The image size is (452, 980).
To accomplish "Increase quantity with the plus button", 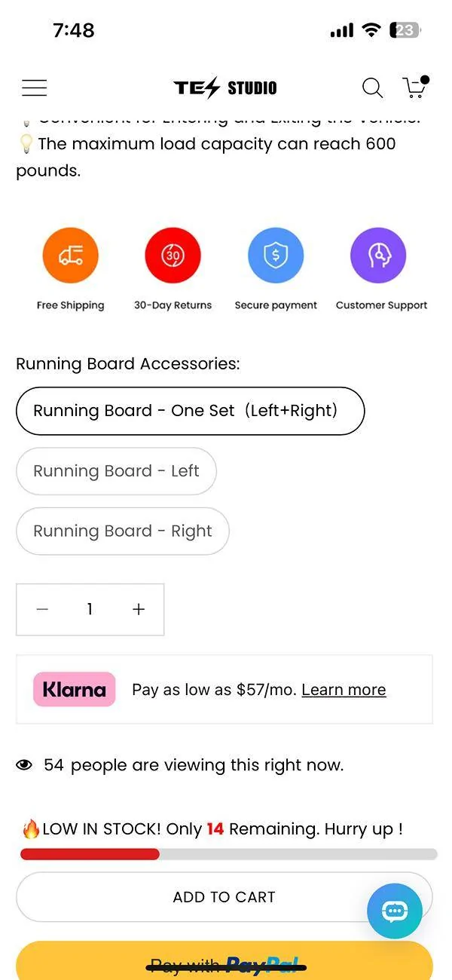I will pos(139,610).
